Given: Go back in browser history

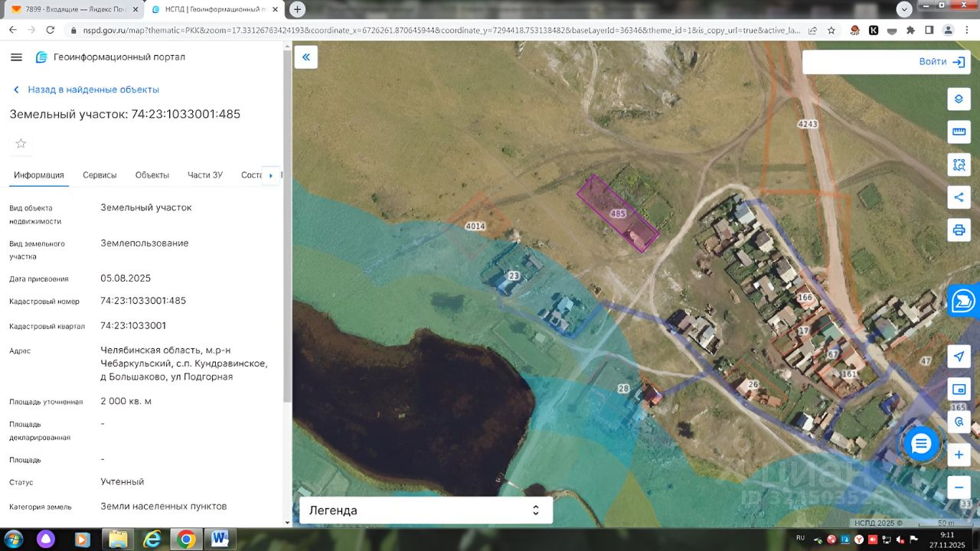Looking at the screenshot, I should point(13,30).
